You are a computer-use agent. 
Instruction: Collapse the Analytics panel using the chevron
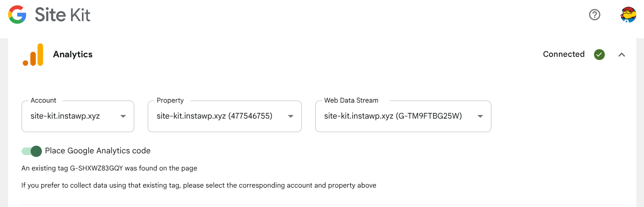(622, 55)
